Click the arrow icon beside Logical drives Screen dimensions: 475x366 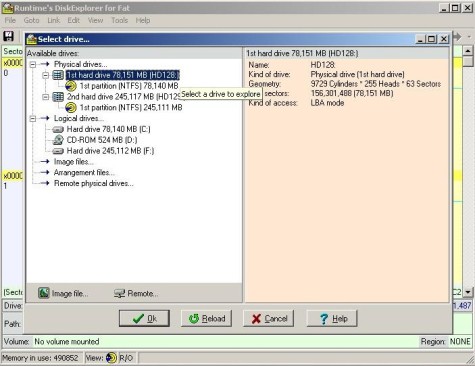(45, 118)
